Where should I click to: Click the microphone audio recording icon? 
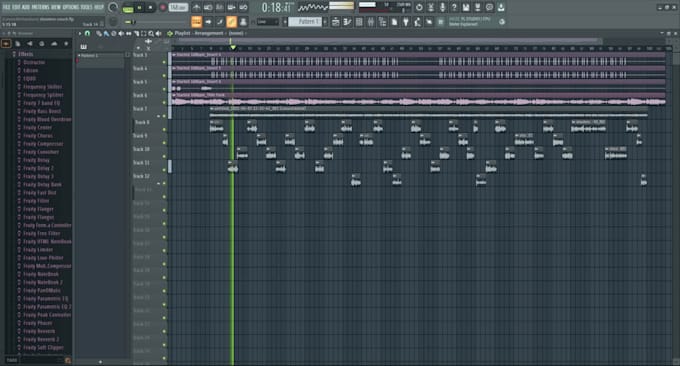[x=442, y=7]
